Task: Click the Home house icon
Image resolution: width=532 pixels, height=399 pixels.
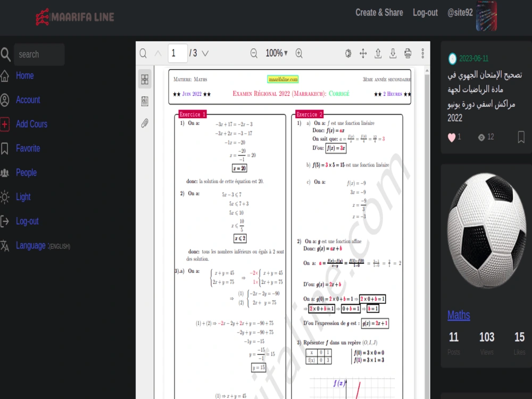Action: click(x=5, y=76)
